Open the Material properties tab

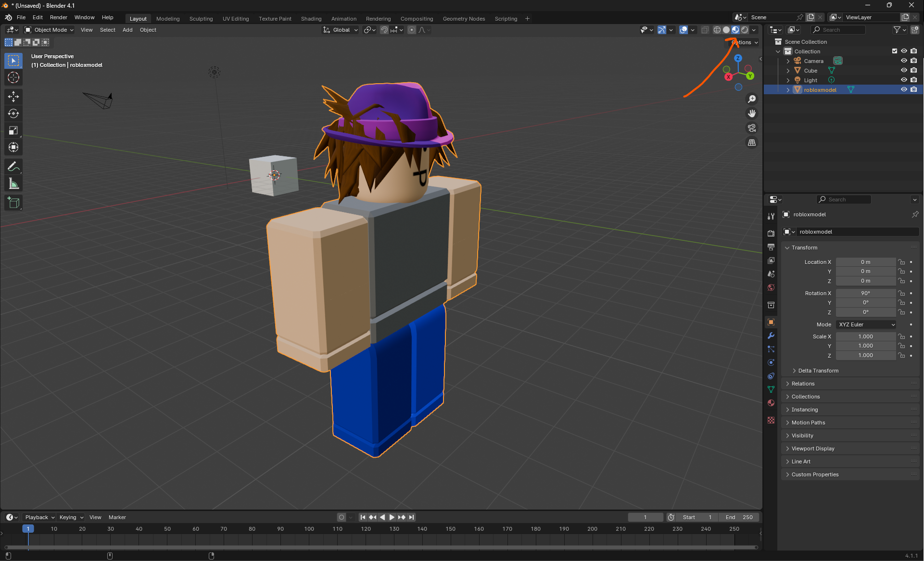click(x=771, y=403)
